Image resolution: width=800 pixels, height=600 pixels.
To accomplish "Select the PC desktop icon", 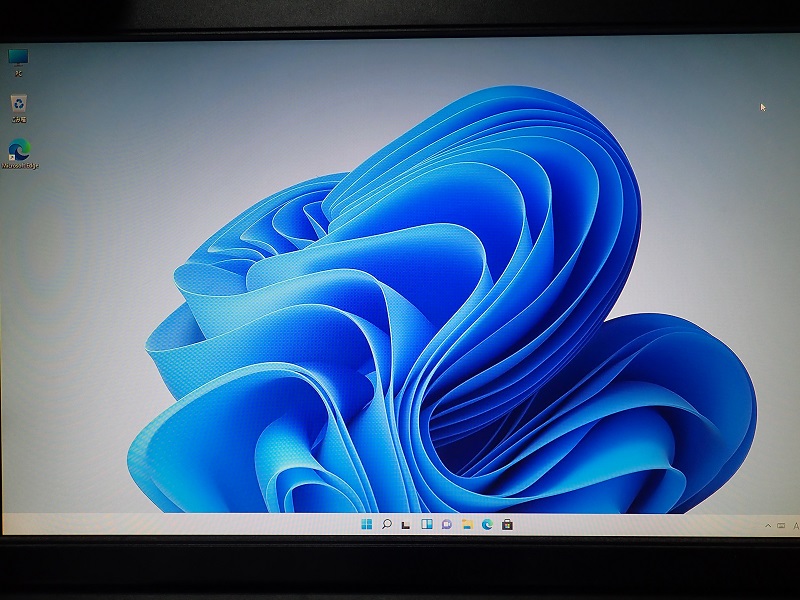I will 18,63.
